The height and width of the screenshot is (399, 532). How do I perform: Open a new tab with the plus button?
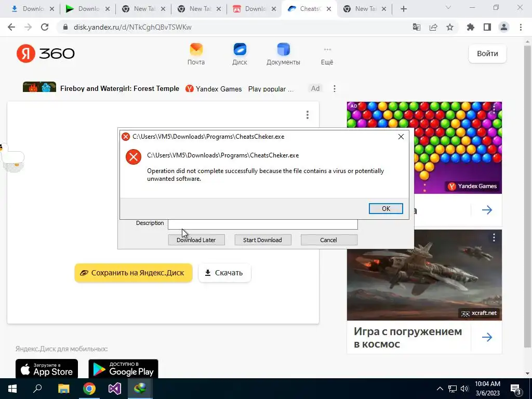(403, 9)
